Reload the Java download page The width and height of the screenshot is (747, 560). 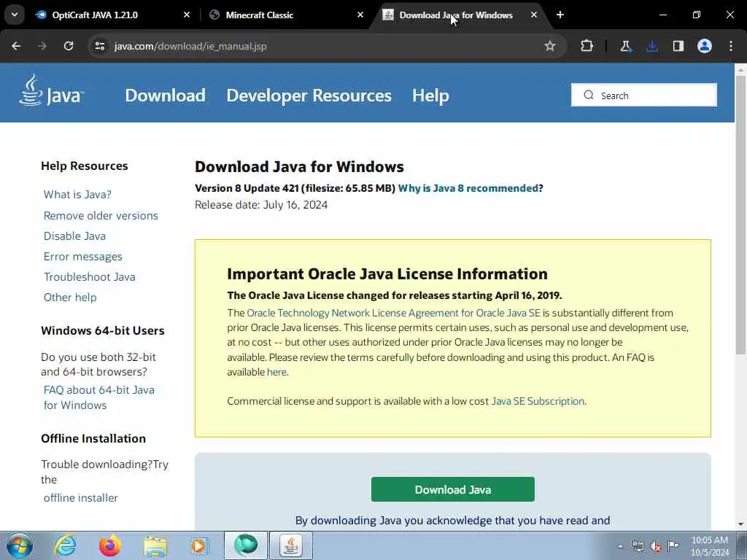(x=69, y=46)
